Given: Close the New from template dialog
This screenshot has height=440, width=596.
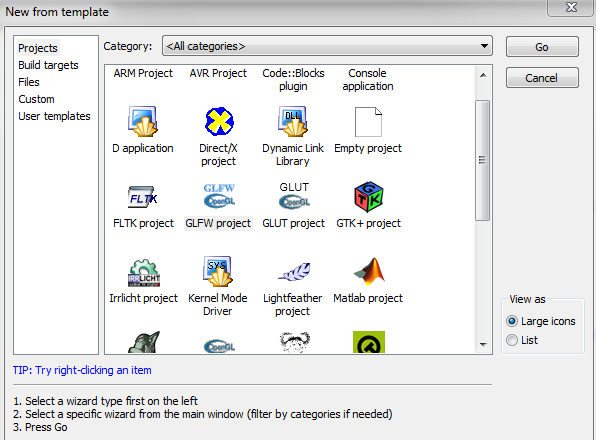Looking at the screenshot, I should coord(571,8).
